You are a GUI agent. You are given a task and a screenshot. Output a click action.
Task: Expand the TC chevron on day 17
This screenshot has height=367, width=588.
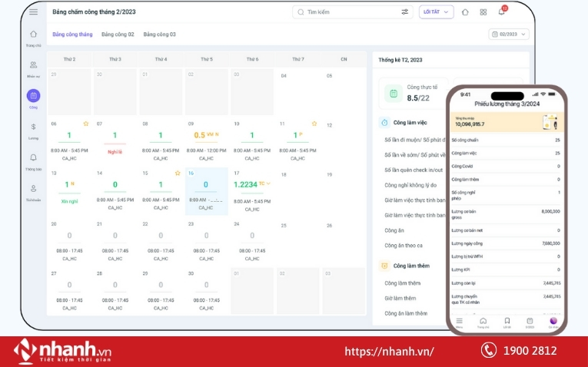[x=268, y=183]
